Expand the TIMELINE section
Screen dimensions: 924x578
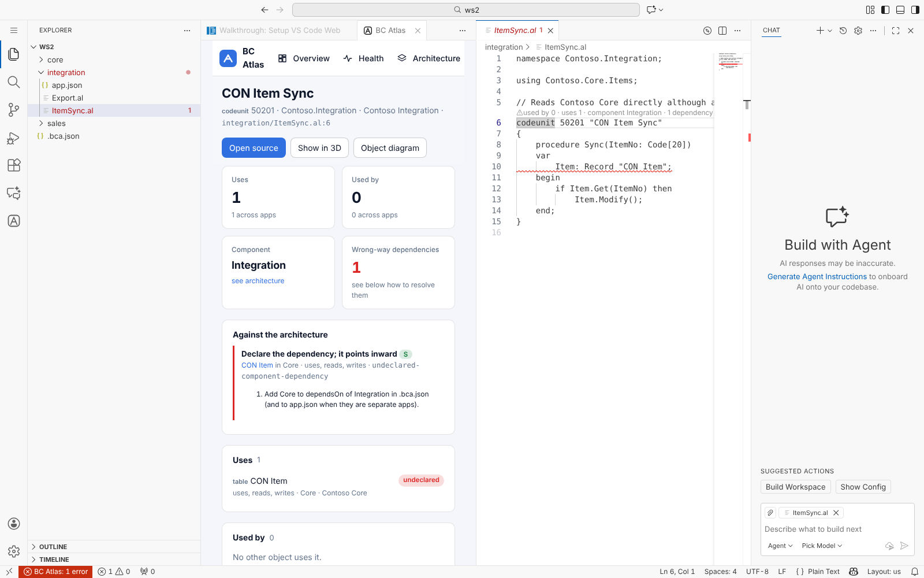click(114, 560)
